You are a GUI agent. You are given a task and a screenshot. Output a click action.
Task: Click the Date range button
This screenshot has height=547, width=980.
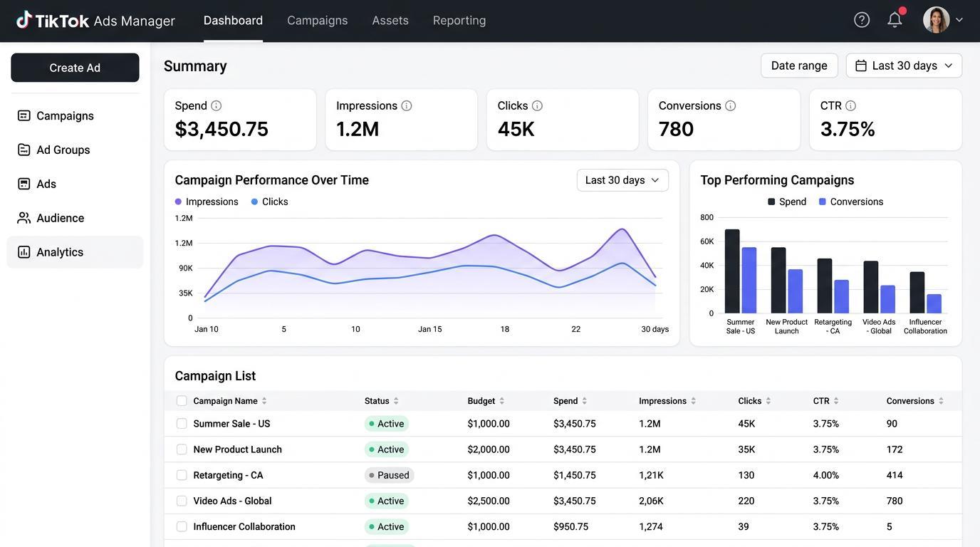click(x=799, y=66)
